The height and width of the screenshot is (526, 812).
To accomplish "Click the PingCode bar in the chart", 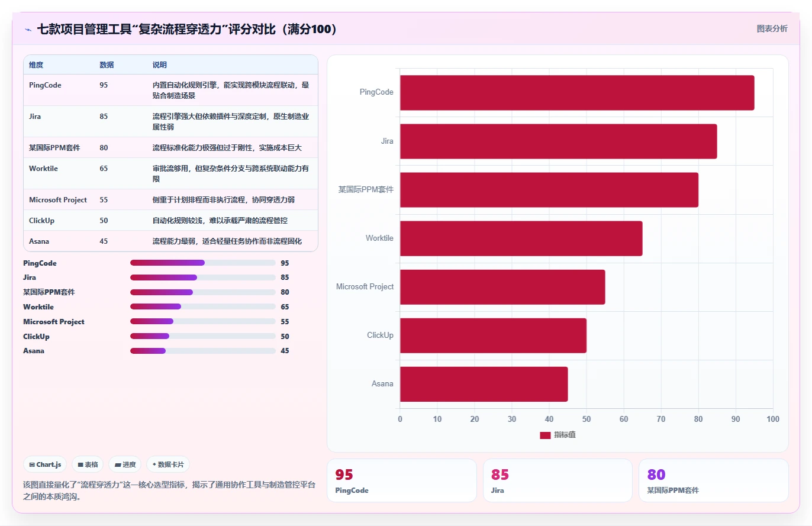I will point(577,92).
